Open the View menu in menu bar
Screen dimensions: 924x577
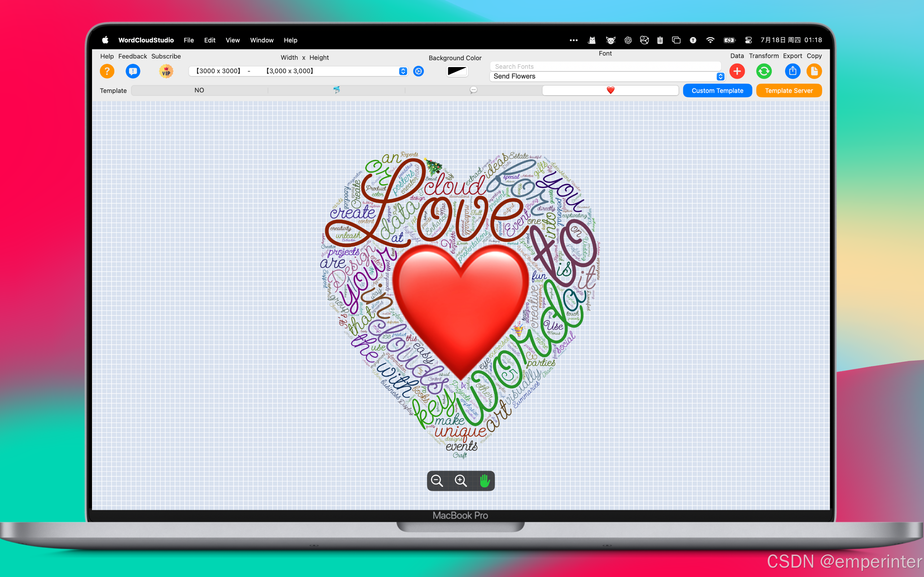pos(232,40)
